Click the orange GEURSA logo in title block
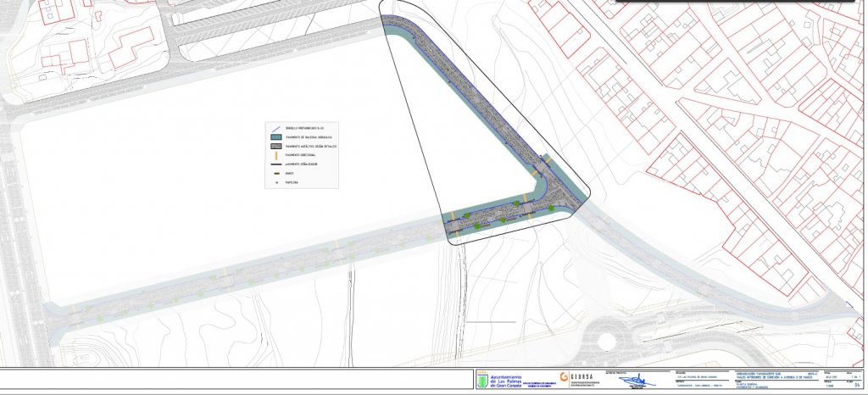Screen dimensions: 868x395 click(x=564, y=377)
